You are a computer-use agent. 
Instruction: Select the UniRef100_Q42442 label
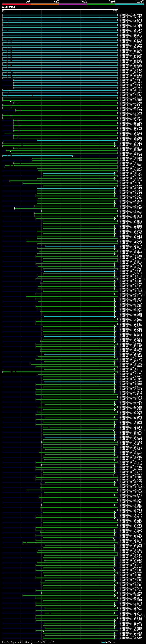coord(131,40)
